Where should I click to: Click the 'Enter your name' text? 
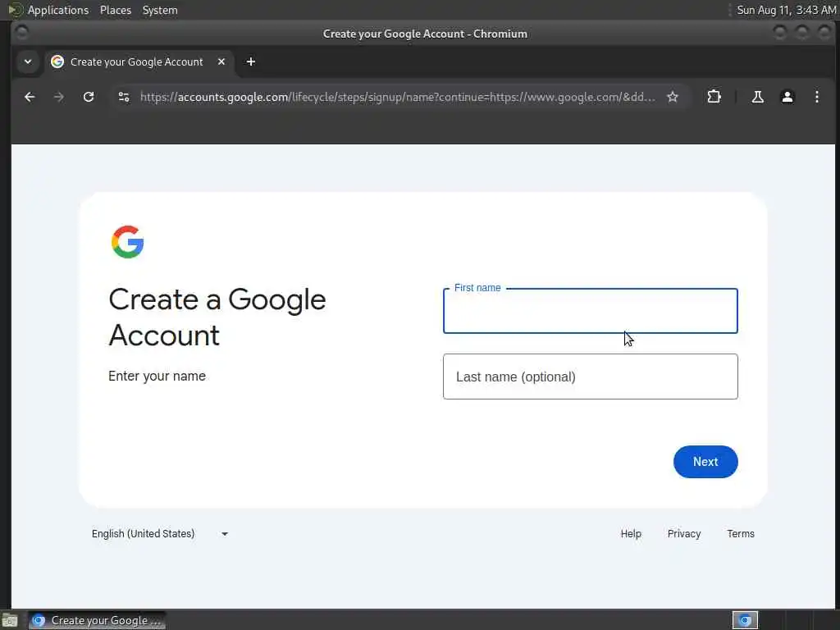pos(157,376)
